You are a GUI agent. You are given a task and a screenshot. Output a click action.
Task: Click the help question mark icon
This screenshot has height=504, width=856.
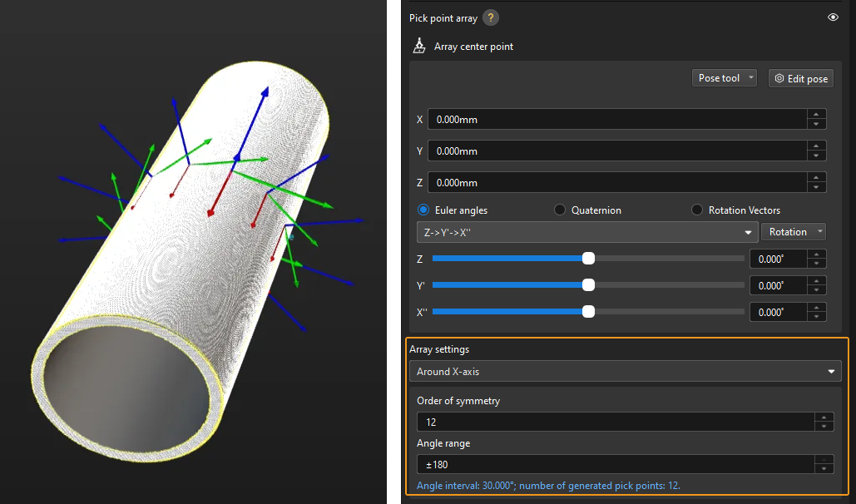click(x=491, y=17)
